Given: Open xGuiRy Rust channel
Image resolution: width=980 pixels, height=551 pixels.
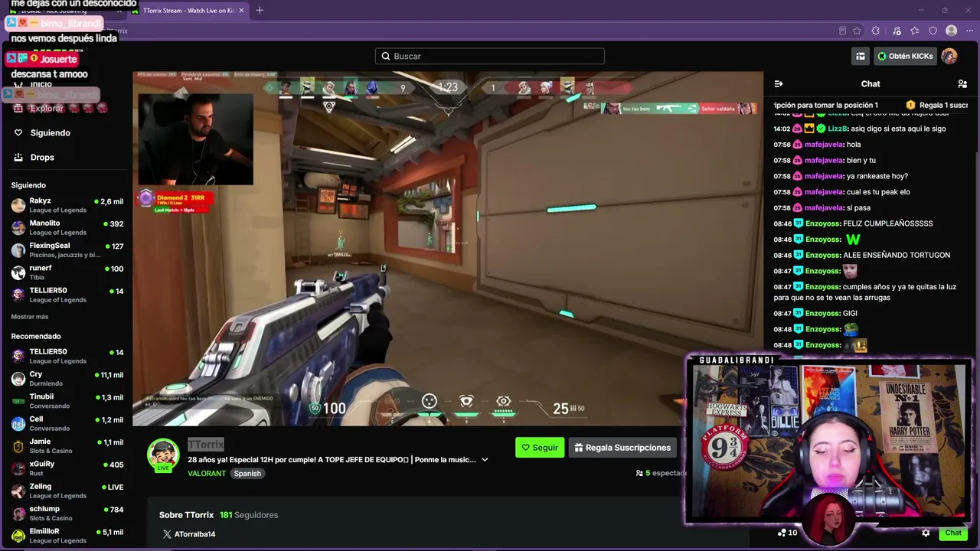Looking at the screenshot, I should click(x=67, y=468).
